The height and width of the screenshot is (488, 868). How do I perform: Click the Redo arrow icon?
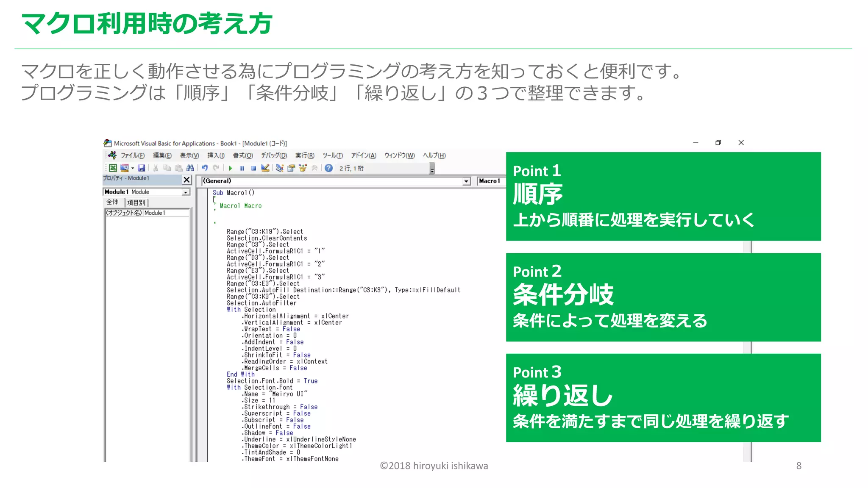(x=216, y=168)
